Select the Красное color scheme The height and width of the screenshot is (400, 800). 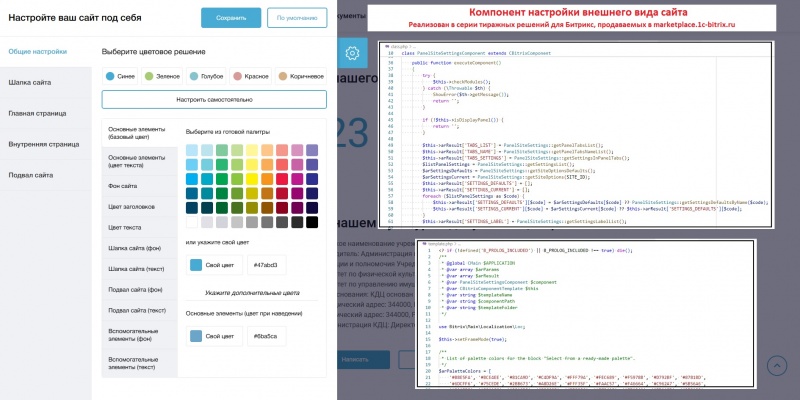click(x=251, y=77)
